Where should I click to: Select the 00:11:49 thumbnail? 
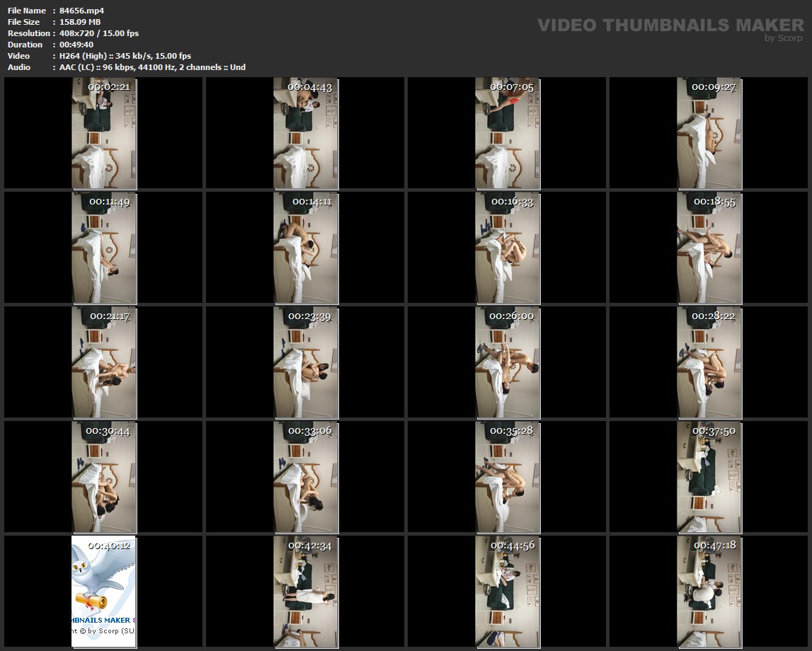[x=104, y=248]
